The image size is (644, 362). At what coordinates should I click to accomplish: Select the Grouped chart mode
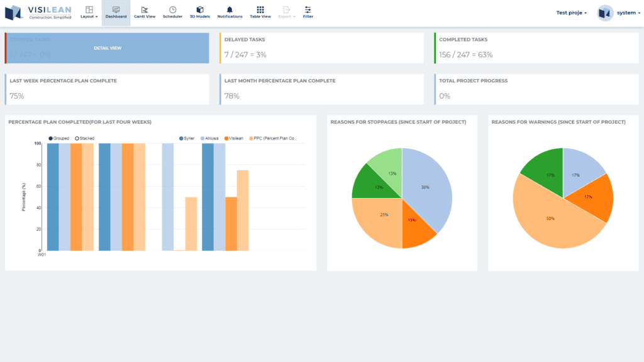pos(52,138)
